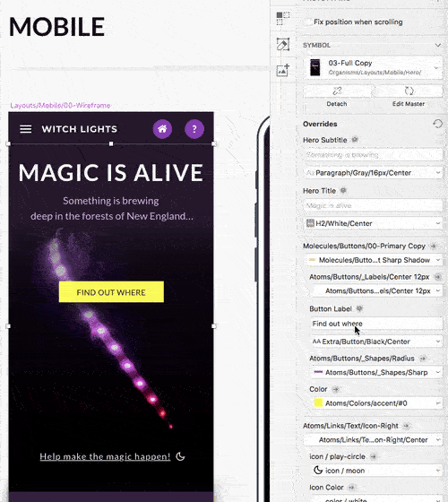Click the small icon beside Hero Title label
Image resolution: width=448 pixels, height=502 pixels.
pos(343,190)
